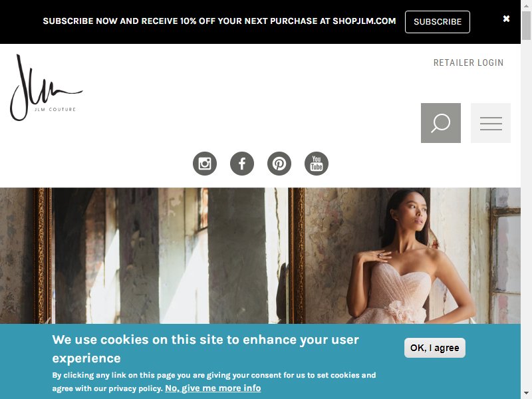Click the 10% off promotion banner text

219,21
